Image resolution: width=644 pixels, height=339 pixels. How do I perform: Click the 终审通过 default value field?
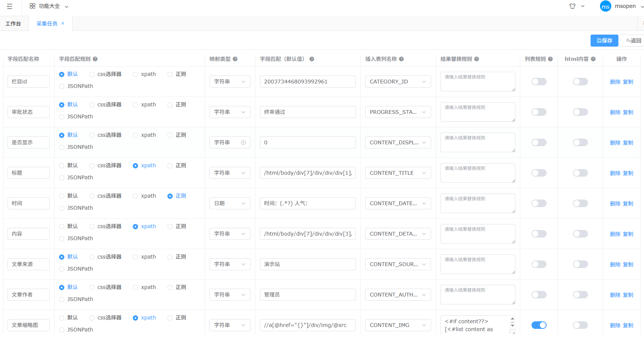(x=307, y=112)
